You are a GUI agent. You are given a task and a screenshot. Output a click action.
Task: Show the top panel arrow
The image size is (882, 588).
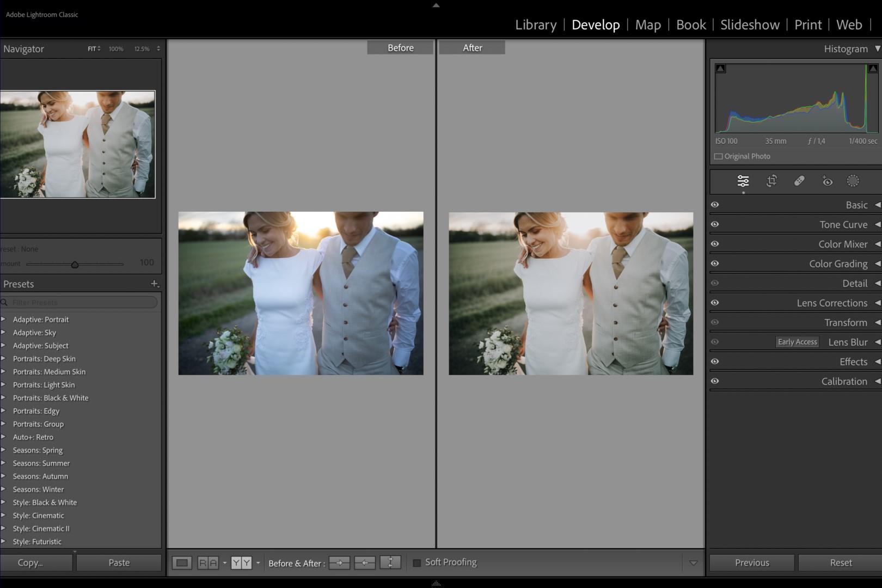[x=436, y=5]
